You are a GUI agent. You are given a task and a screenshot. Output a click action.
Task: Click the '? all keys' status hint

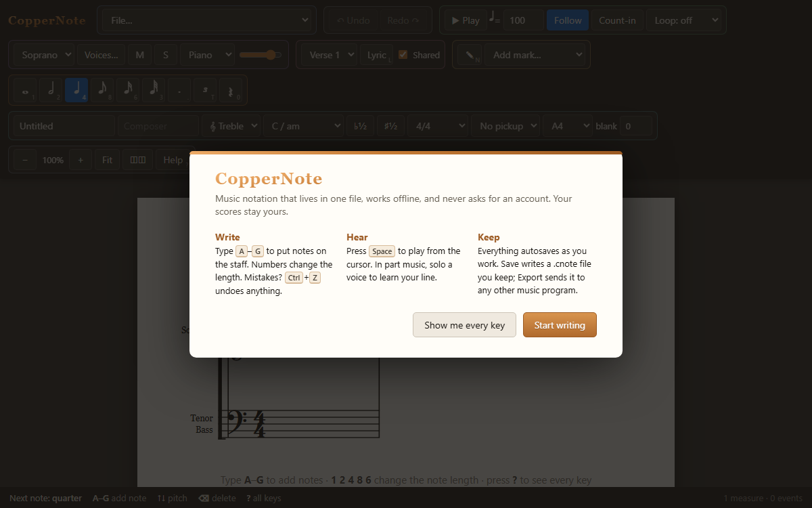click(x=264, y=498)
